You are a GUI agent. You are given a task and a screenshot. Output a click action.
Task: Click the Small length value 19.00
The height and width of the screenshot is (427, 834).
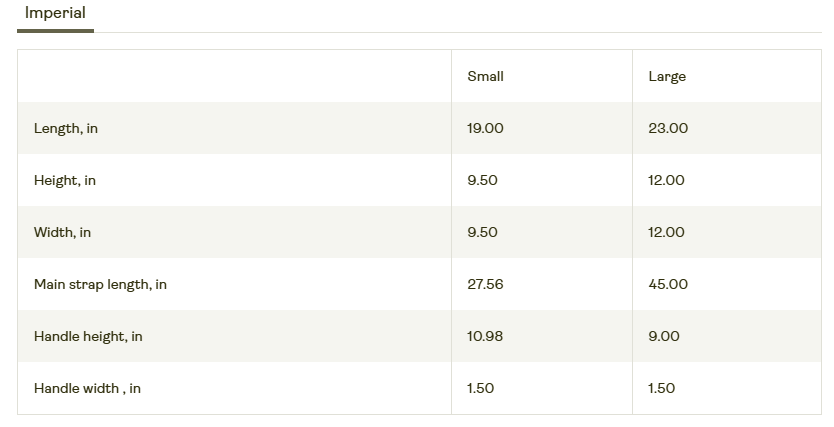pos(485,129)
